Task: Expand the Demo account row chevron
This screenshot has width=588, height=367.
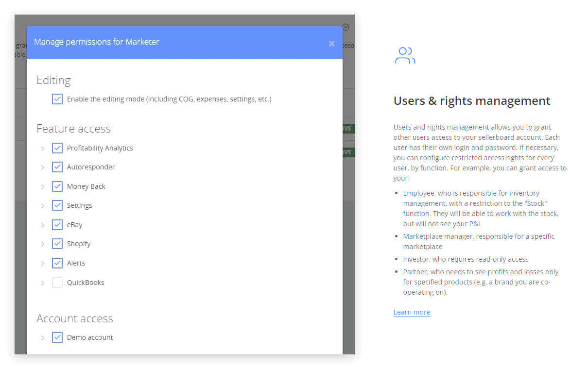Action: [43, 337]
